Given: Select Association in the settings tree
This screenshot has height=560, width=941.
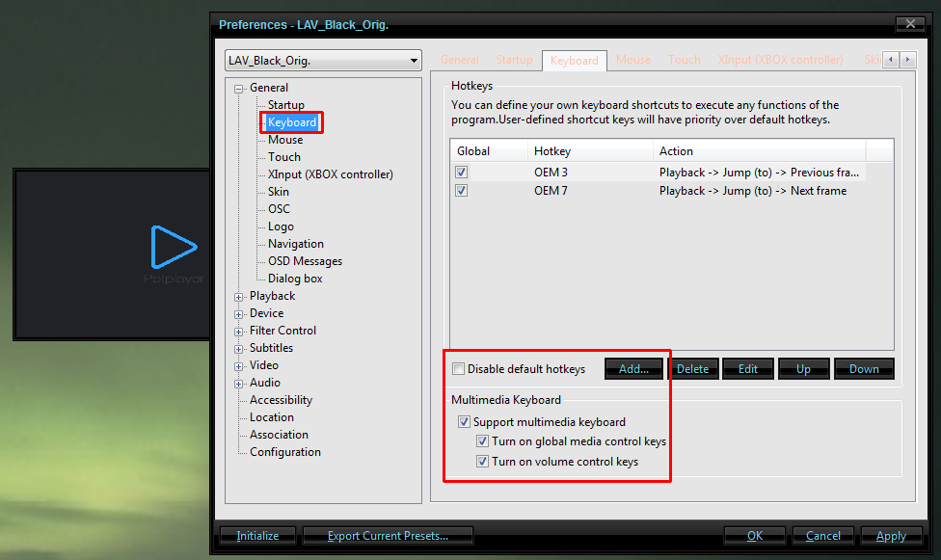Looking at the screenshot, I should [279, 435].
